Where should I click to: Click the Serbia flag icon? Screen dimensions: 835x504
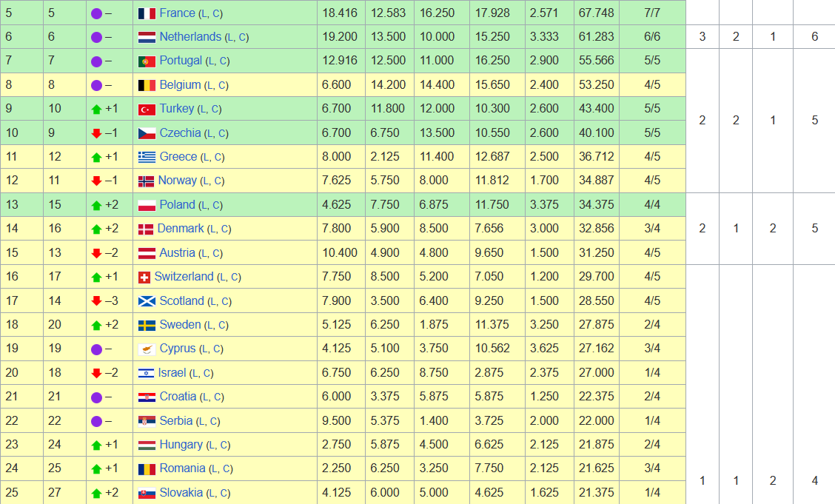147,422
